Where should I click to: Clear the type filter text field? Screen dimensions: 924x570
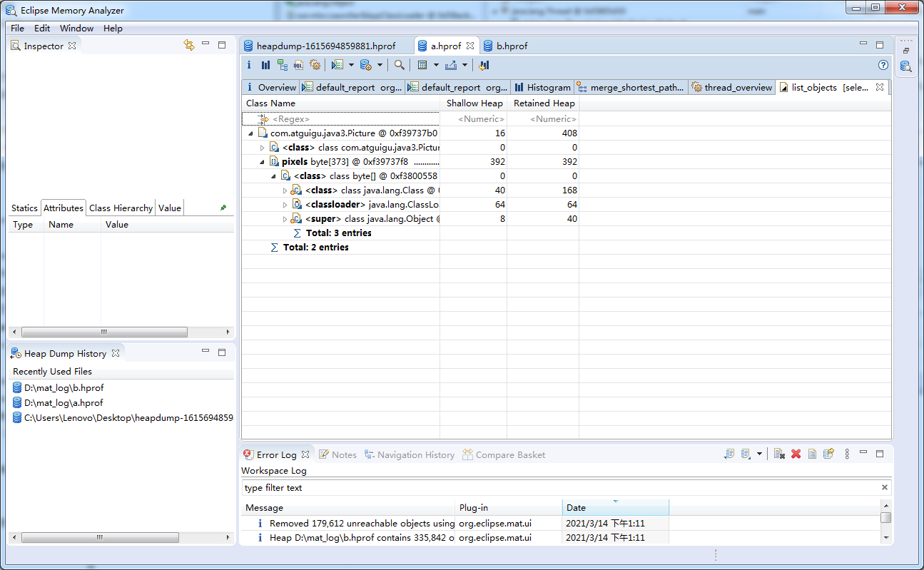tap(885, 488)
